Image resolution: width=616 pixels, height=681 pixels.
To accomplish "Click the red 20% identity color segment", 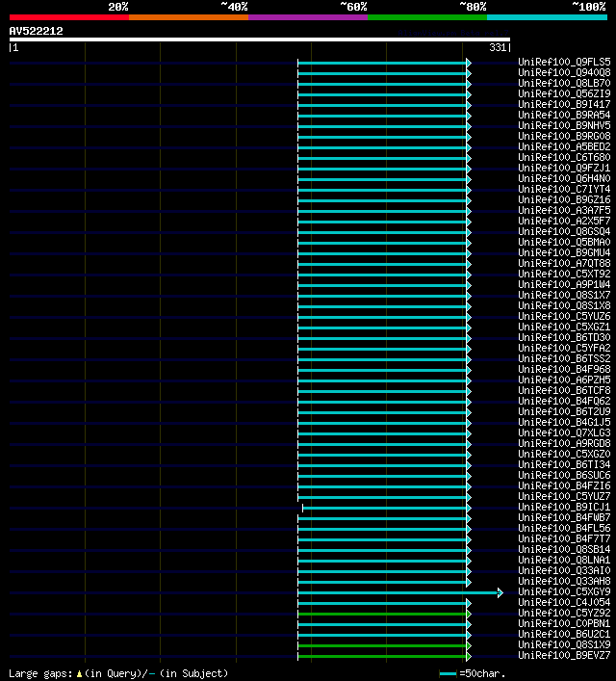I will (69, 17).
